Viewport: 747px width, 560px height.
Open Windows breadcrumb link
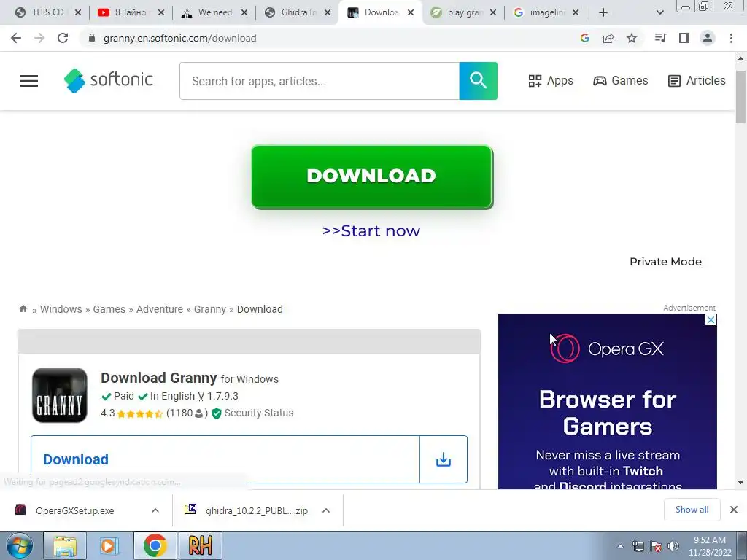click(x=61, y=309)
